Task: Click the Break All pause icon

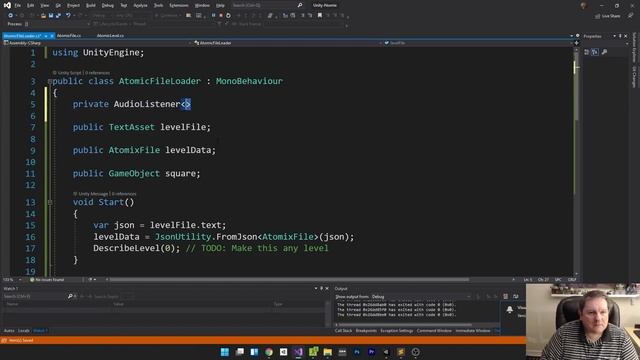Action: (213, 16)
